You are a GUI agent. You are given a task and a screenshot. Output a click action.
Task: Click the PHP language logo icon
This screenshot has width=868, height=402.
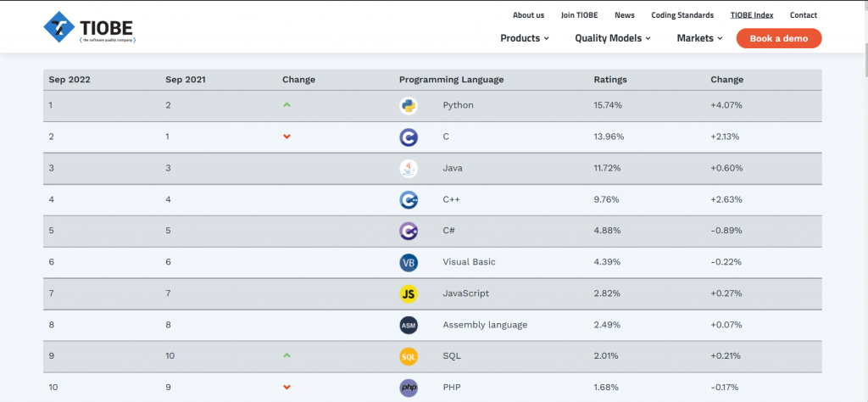click(409, 388)
